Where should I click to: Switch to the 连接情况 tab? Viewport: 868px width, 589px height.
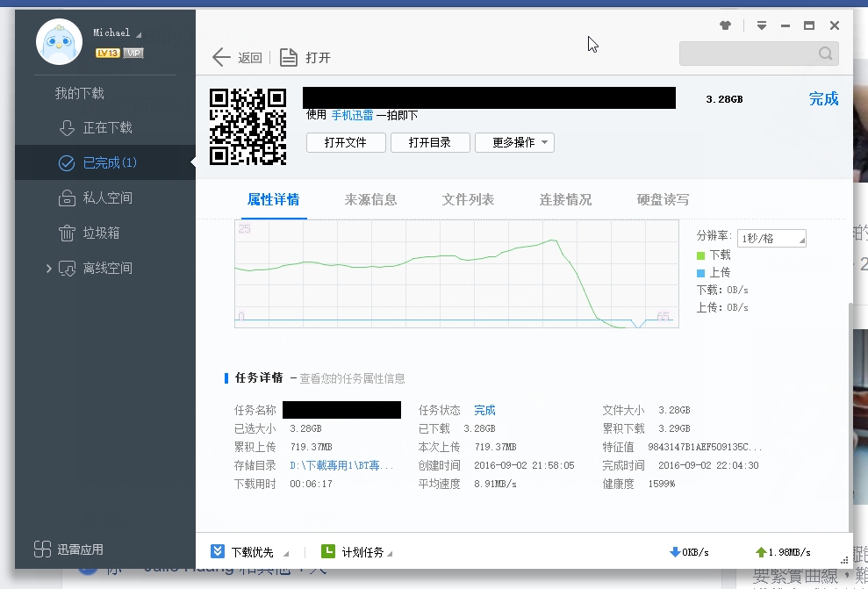(565, 200)
